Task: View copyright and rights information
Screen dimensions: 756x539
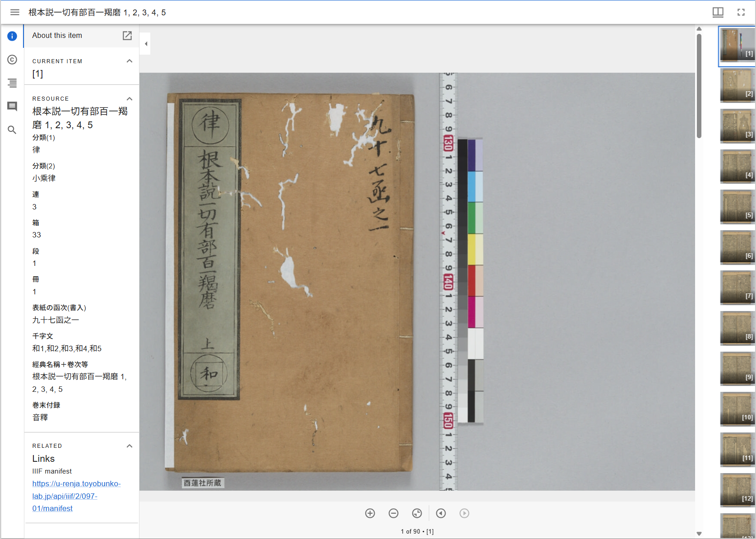Action: [12, 60]
